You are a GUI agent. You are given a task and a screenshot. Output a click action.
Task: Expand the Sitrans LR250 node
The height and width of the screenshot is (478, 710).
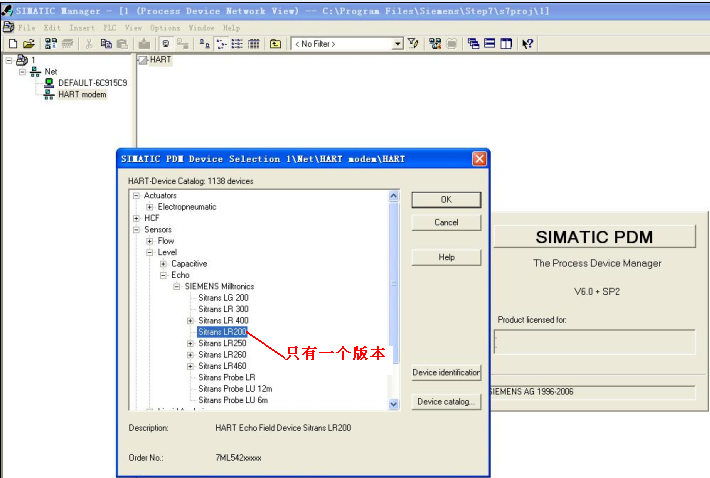[x=191, y=344]
